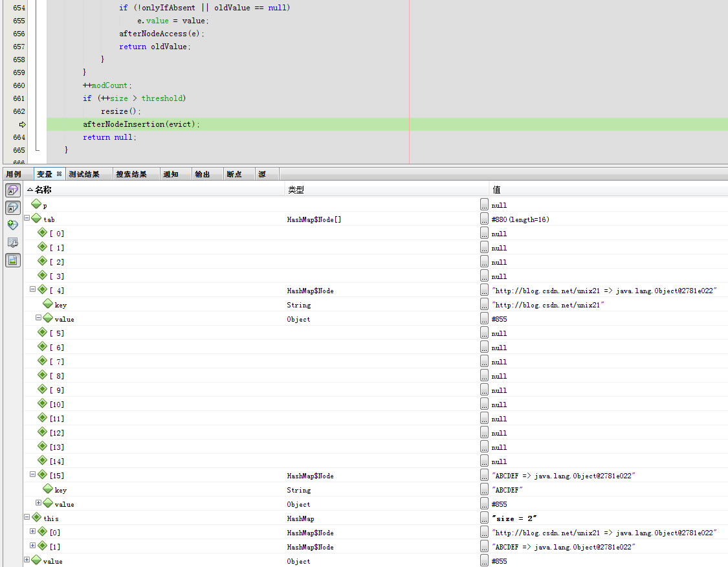Collapse the [15] node
728x567 pixels.
pyautogui.click(x=32, y=474)
